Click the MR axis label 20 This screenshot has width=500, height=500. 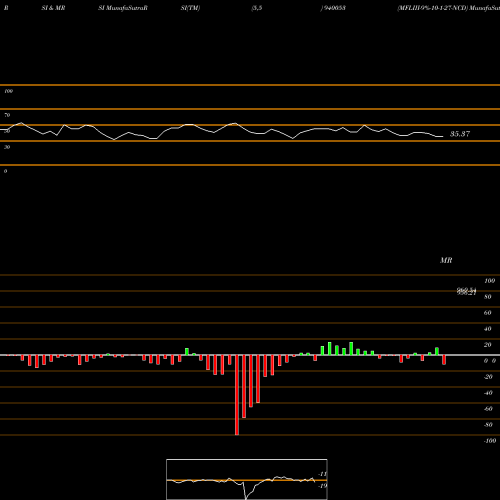(x=488, y=345)
